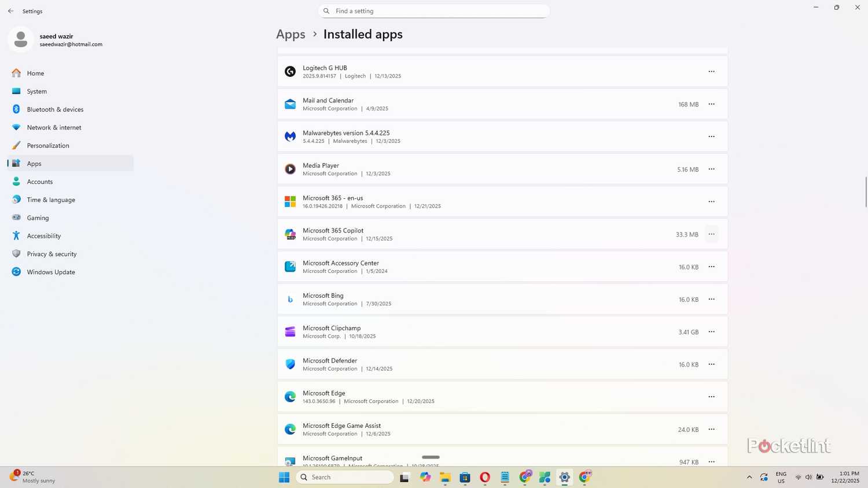Screen dimensions: 868x488
Task: Click the Logitech G HUB app icon
Action: click(x=290, y=72)
